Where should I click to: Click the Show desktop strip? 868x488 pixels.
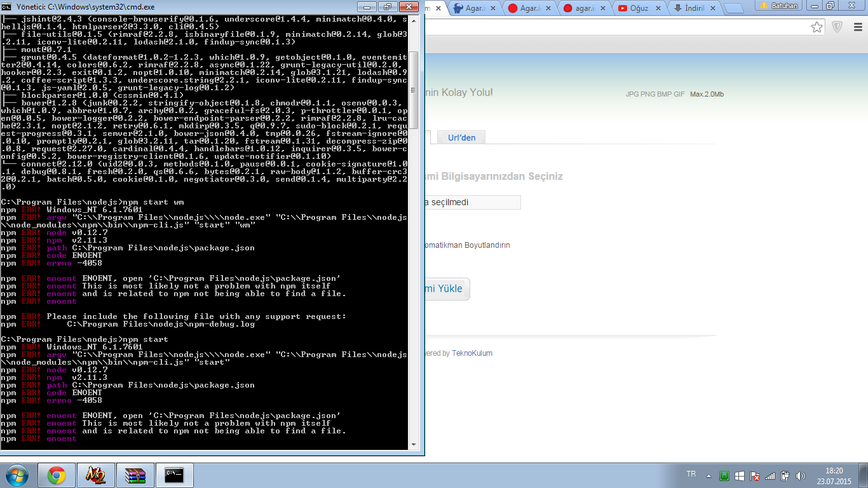(864, 475)
